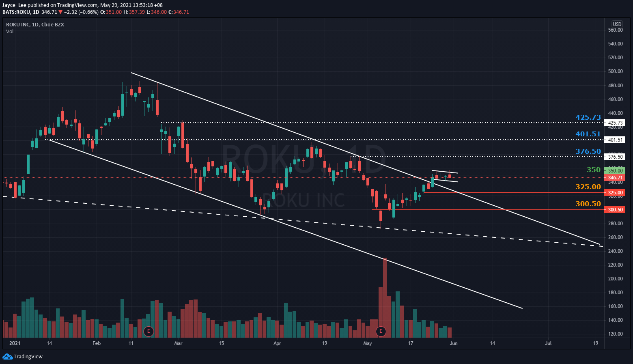The height and width of the screenshot is (364, 633).
Task: Click the 'Apr' date axis label
Action: coord(277,343)
